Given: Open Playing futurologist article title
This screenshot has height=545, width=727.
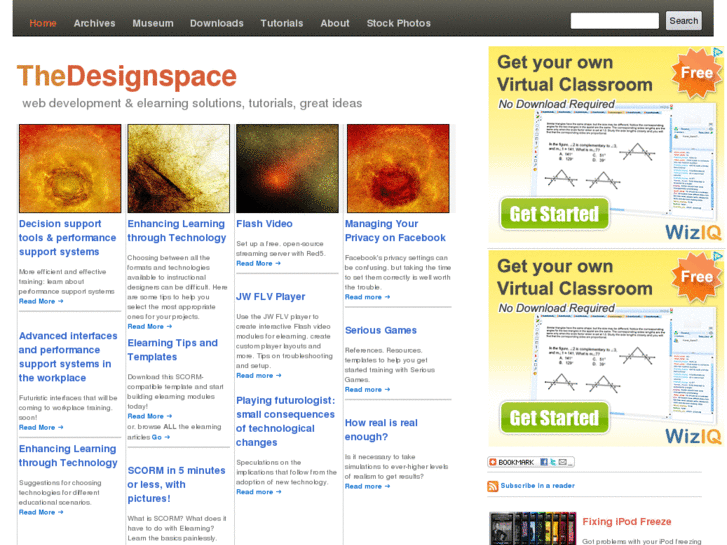Looking at the screenshot, I should click(x=285, y=421).
